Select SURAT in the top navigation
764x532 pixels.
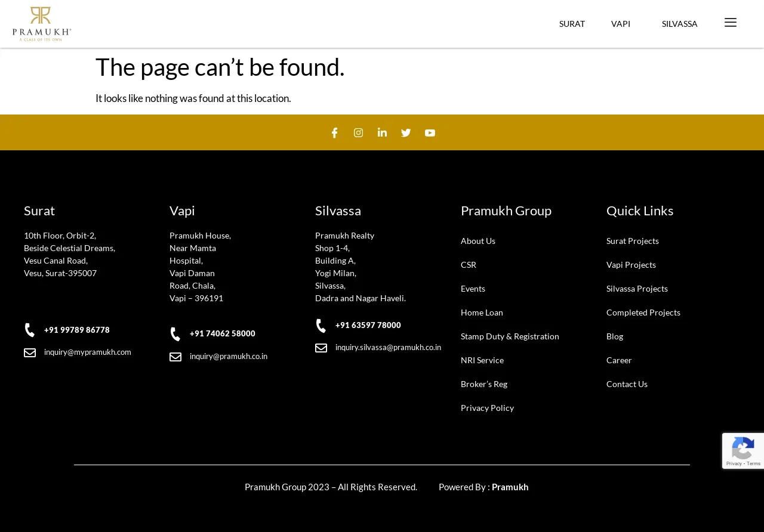pos(572,24)
